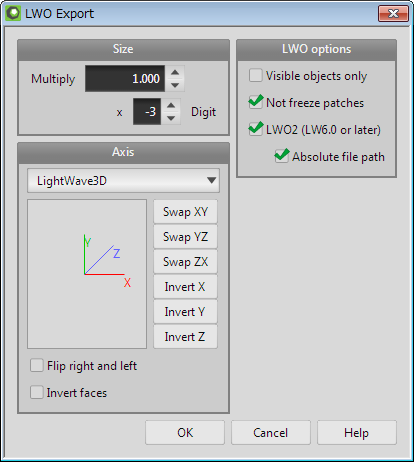Viewport: 414px width, 462px height.
Task: Click the LWO Export app icon
Action: click(x=14, y=14)
